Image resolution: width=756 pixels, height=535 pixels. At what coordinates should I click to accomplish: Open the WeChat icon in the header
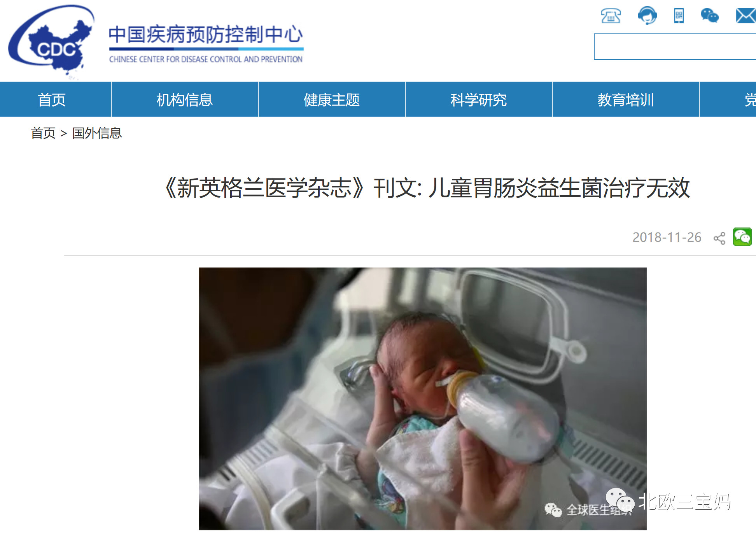709,16
